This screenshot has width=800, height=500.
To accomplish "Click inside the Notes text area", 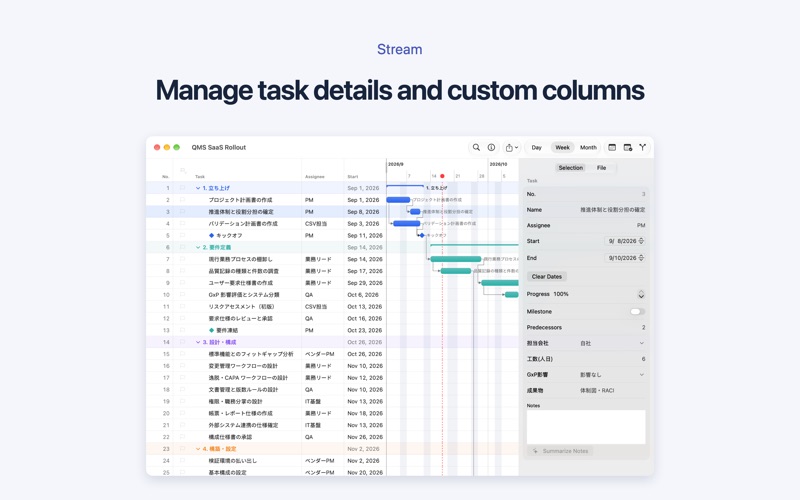I will click(x=586, y=427).
